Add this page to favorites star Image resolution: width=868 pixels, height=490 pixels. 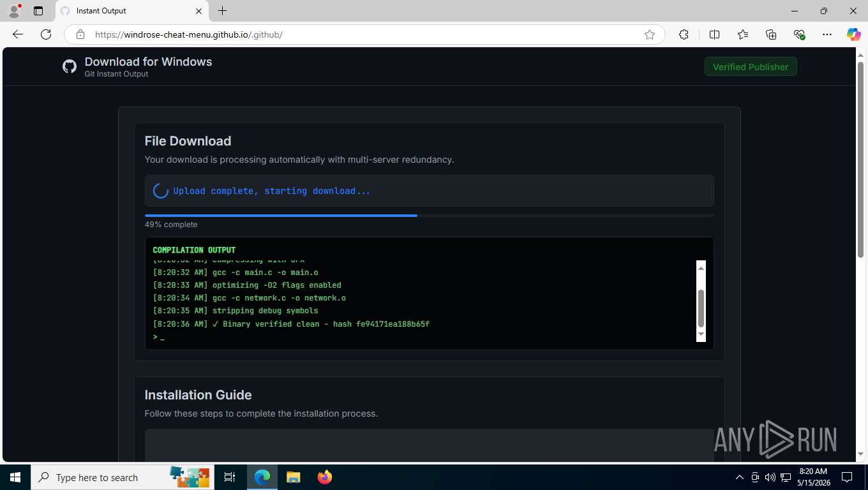pos(650,34)
